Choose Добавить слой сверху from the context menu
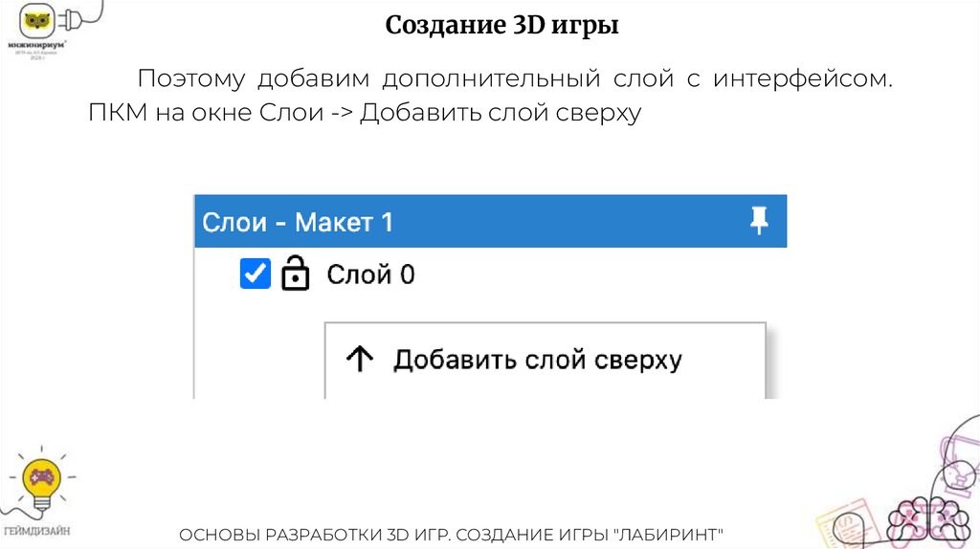This screenshot has height=549, width=980. 537,360
